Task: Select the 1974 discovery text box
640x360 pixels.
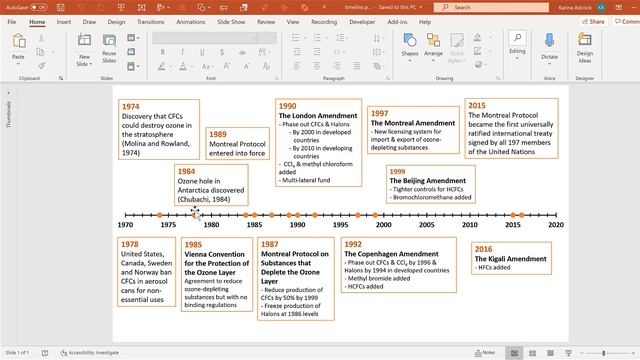Action: click(159, 129)
